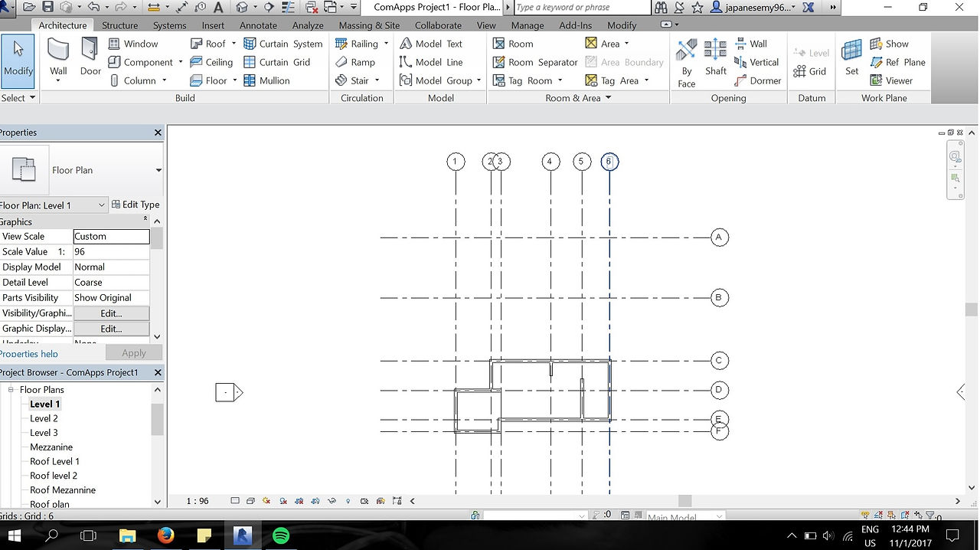
Task: Click the Default 3D View house icon
Action: click(x=242, y=7)
